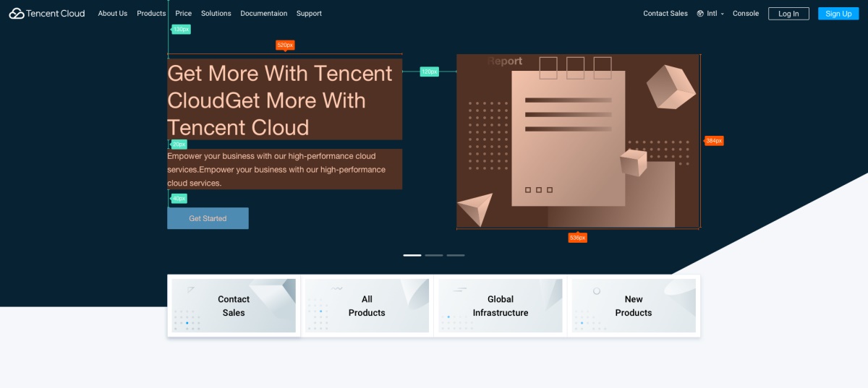The width and height of the screenshot is (868, 388).
Task: Open the Console link
Action: pyautogui.click(x=746, y=13)
